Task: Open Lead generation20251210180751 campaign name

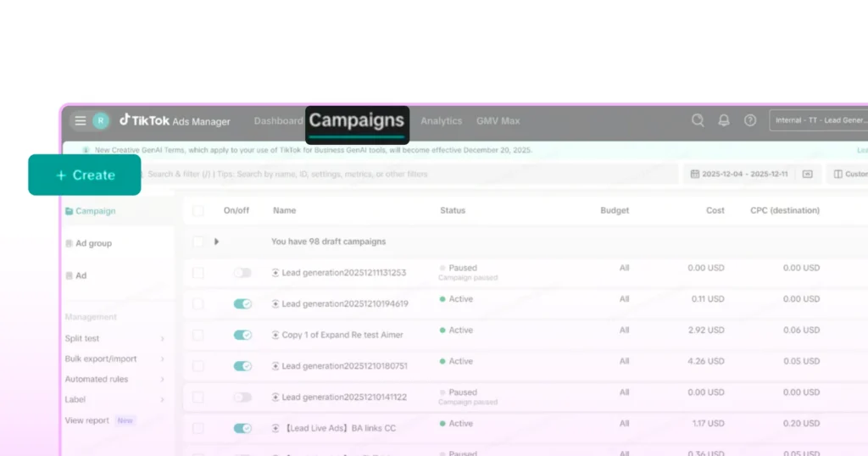Action: click(x=344, y=366)
